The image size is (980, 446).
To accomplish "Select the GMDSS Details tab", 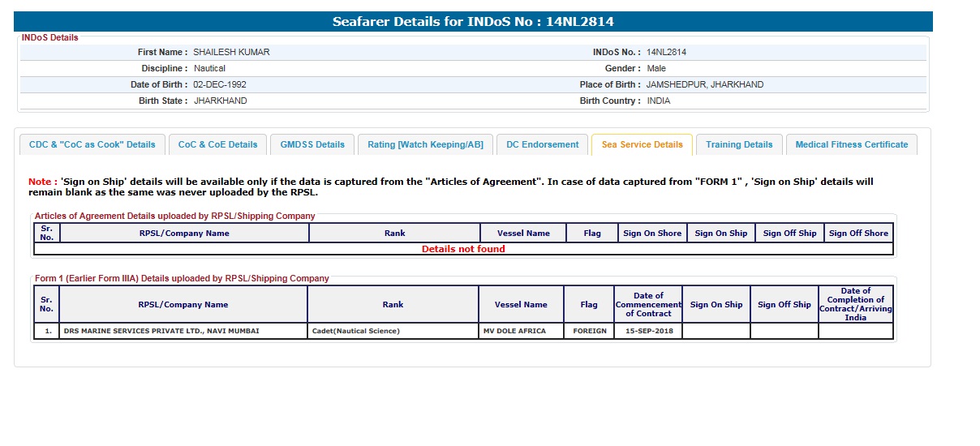I will click(x=312, y=144).
